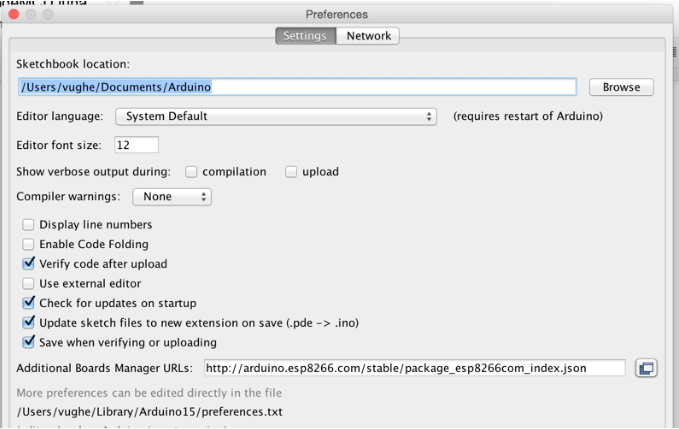Disable Check for updates on startup
The image size is (679, 429).
coord(28,303)
